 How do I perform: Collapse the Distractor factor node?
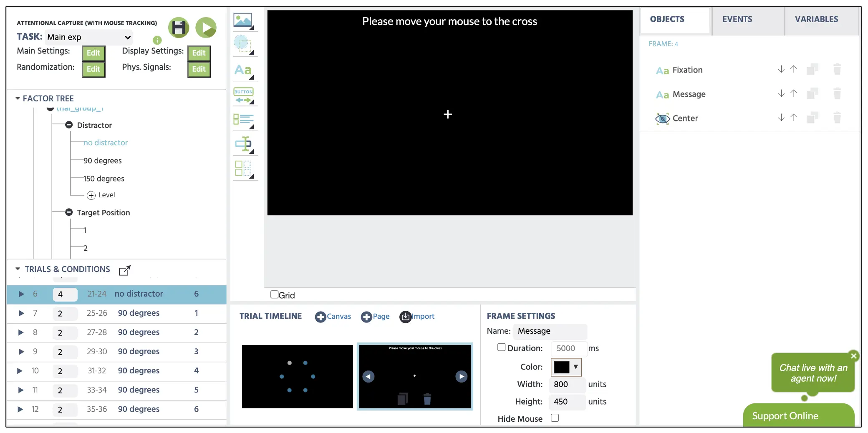(x=69, y=125)
